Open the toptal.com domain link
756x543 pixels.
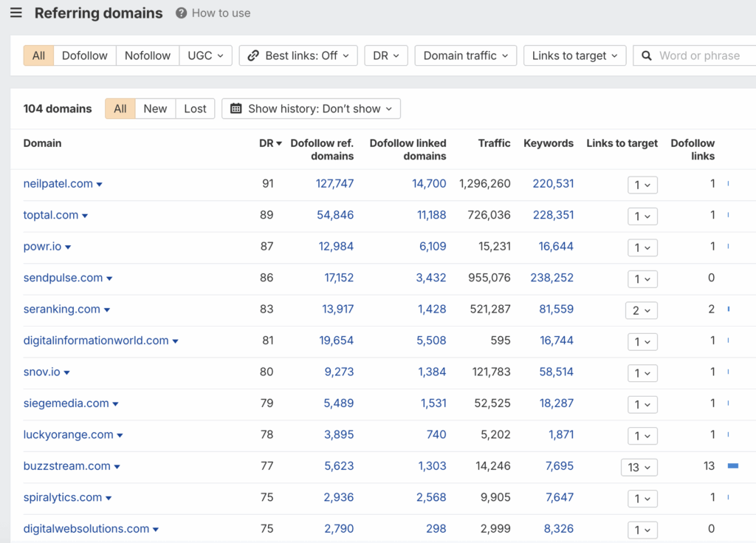51,215
